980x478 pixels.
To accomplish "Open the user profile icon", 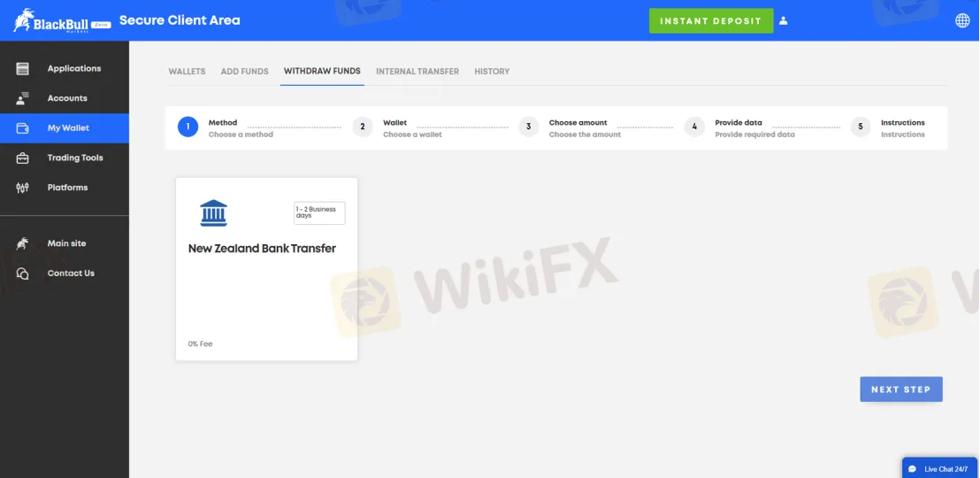I will coord(784,21).
